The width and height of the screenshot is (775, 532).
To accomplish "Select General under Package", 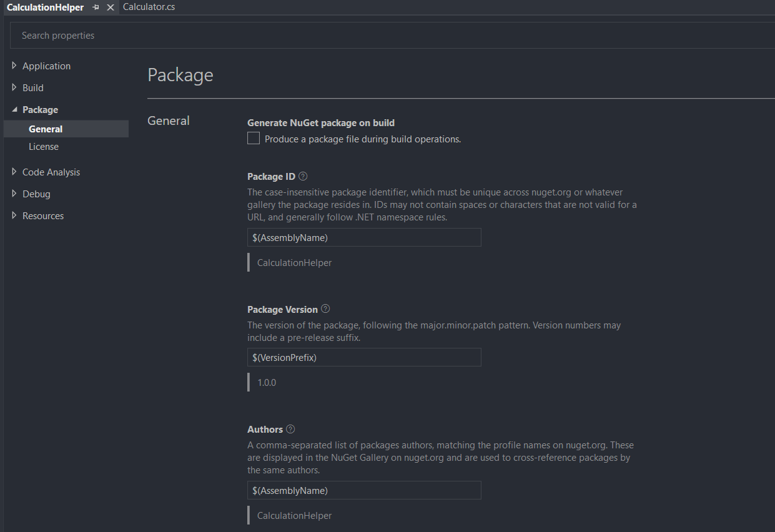I will click(46, 129).
